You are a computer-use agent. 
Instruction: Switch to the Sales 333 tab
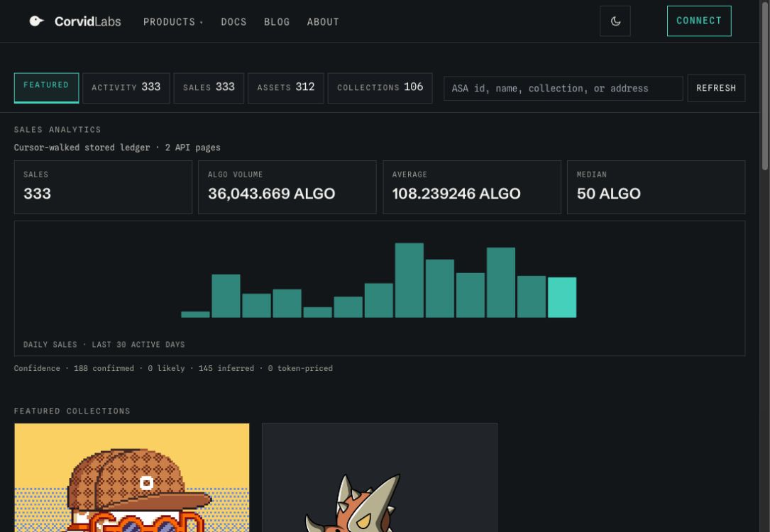(x=209, y=88)
